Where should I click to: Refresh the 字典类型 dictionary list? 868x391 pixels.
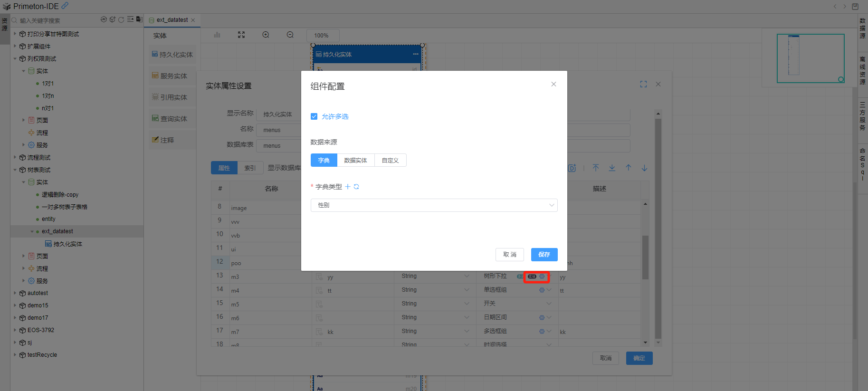click(x=356, y=187)
